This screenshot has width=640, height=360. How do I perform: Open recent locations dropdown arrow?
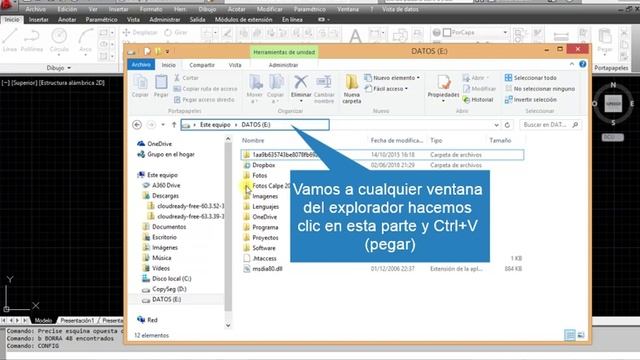[163, 125]
